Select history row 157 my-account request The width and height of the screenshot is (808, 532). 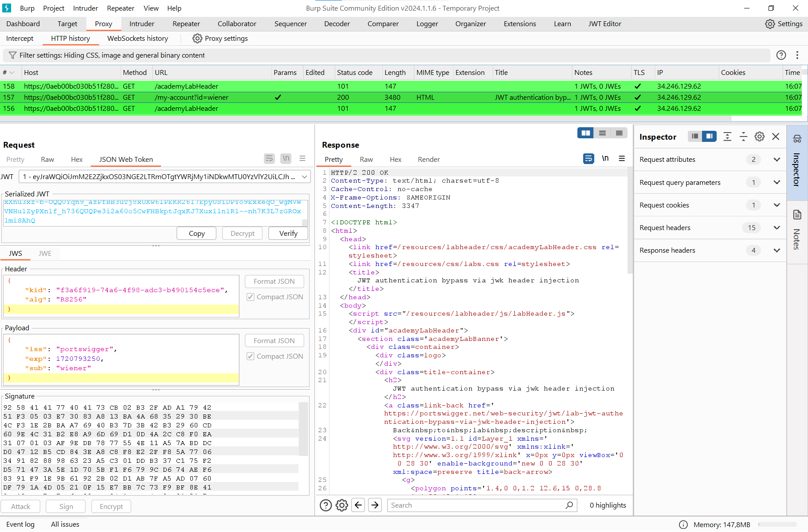(x=401, y=98)
